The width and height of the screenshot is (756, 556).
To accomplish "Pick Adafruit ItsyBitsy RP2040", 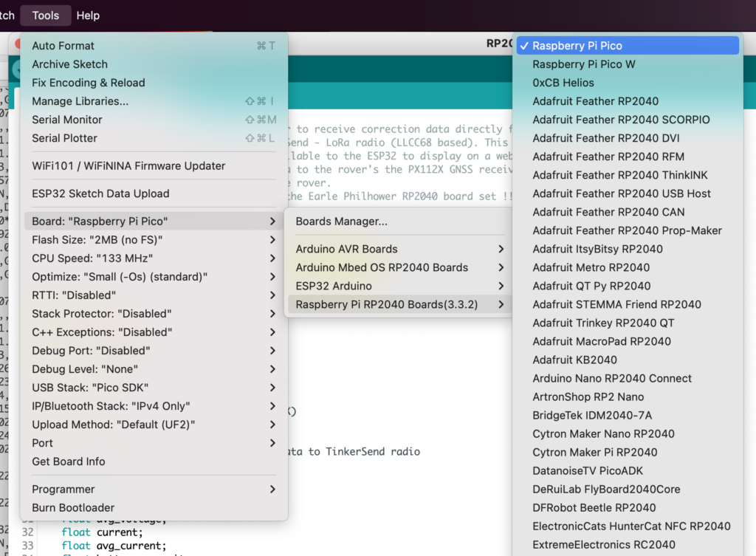I will pyautogui.click(x=628, y=249).
